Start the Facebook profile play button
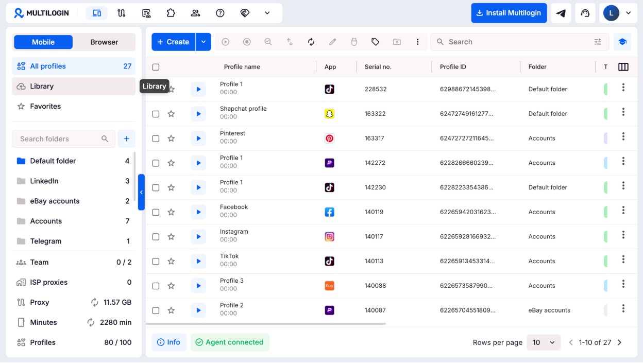This screenshot has height=364, width=643. [198, 212]
